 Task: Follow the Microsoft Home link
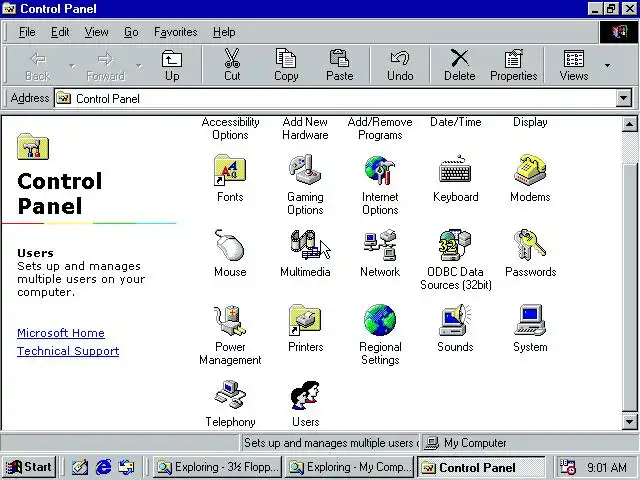tap(61, 333)
